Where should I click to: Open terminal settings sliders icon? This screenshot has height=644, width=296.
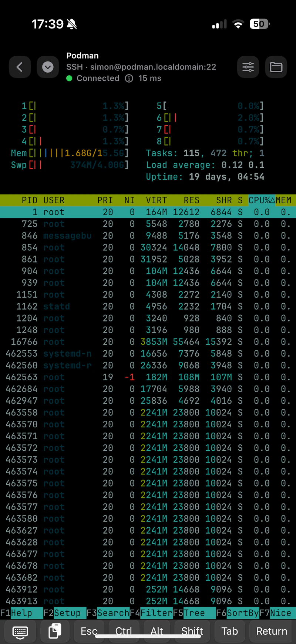coord(248,67)
